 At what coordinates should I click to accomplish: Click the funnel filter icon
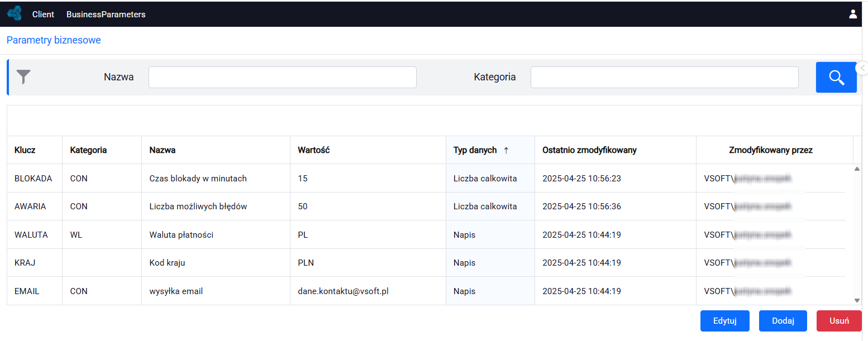pyautogui.click(x=23, y=77)
